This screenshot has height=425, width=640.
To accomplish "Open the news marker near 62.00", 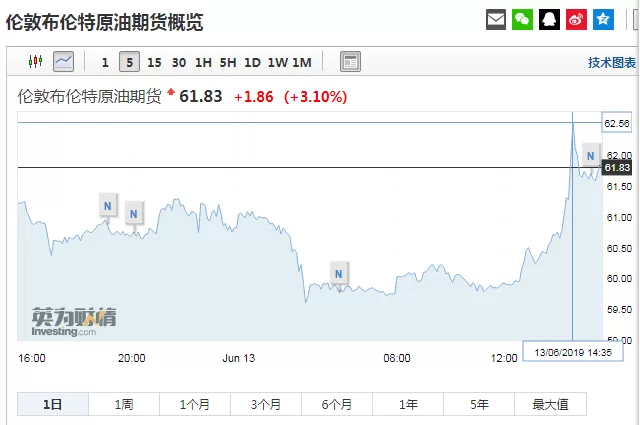I will pos(591,155).
